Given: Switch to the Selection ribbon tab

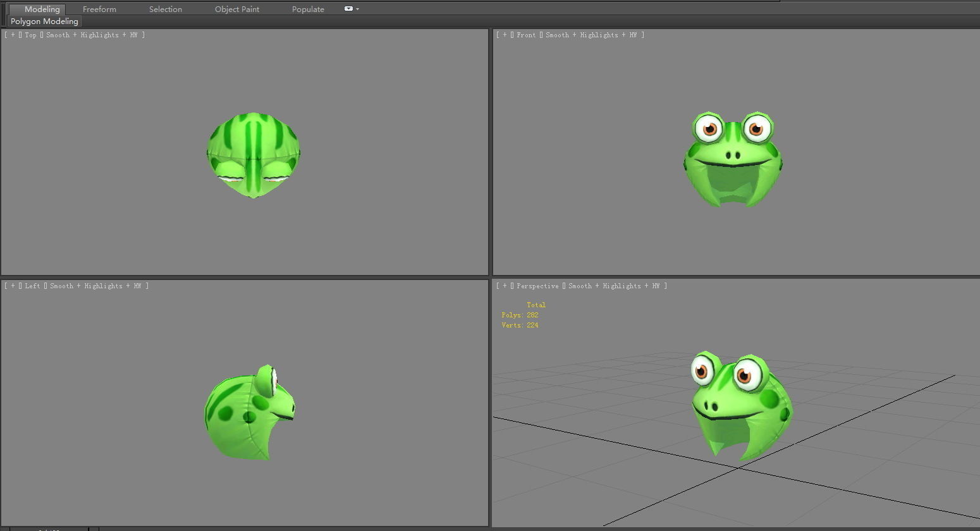Looking at the screenshot, I should [x=165, y=9].
